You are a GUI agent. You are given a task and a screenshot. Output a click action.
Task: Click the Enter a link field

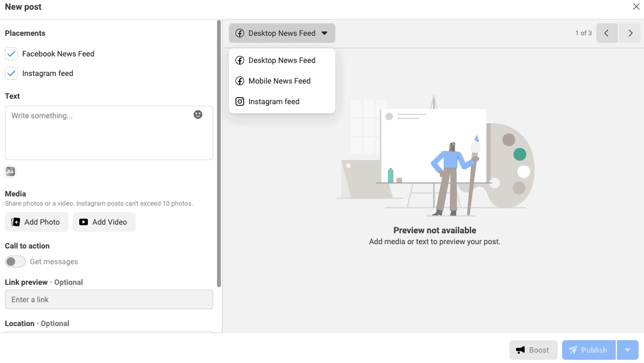(x=109, y=300)
